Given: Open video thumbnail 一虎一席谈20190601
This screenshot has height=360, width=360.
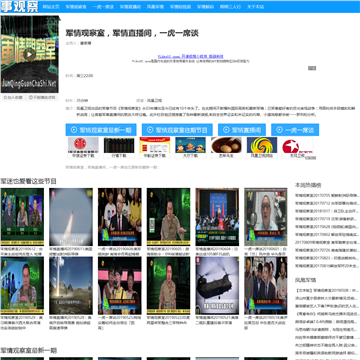Looking at the screenshot, I should (x=266, y=217).
